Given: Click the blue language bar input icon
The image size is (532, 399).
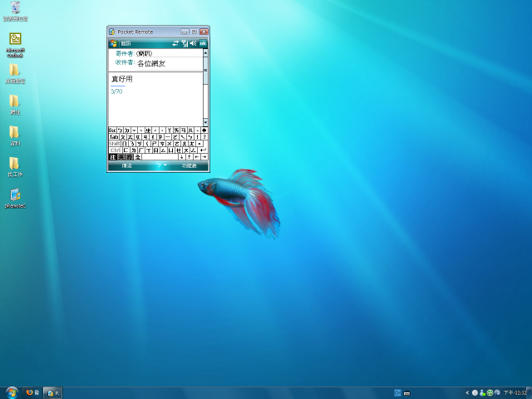Looking at the screenshot, I should 397,393.
